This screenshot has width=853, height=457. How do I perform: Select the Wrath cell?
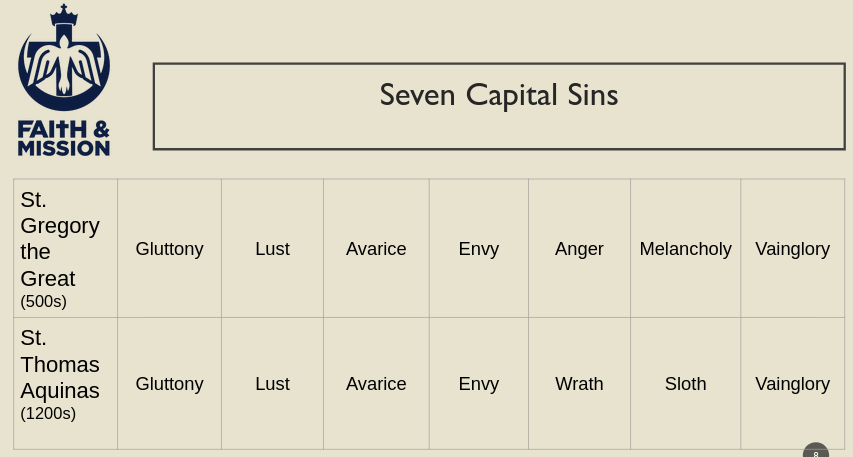(579, 384)
